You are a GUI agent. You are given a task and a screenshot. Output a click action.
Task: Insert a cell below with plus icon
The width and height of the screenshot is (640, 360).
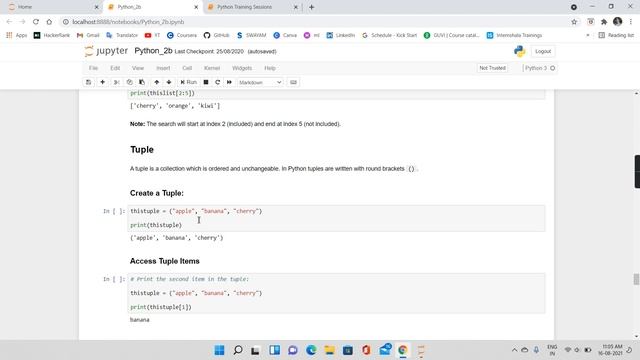coord(102,82)
